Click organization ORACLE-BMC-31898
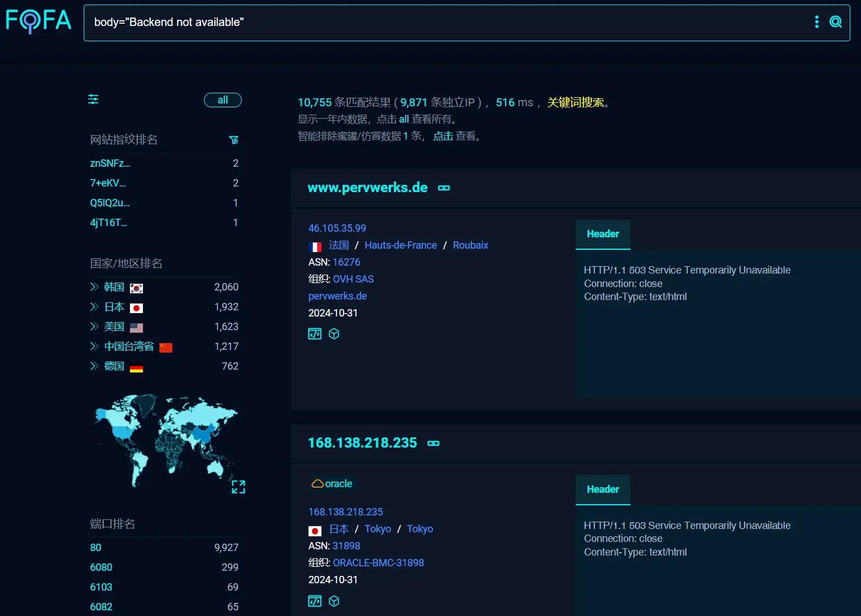Viewport: 861px width, 616px height. [x=378, y=563]
